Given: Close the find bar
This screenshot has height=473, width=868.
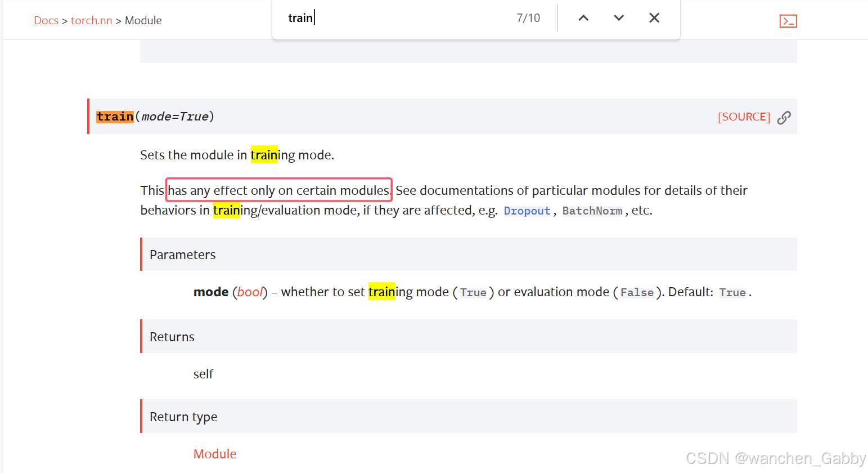Looking at the screenshot, I should [654, 18].
